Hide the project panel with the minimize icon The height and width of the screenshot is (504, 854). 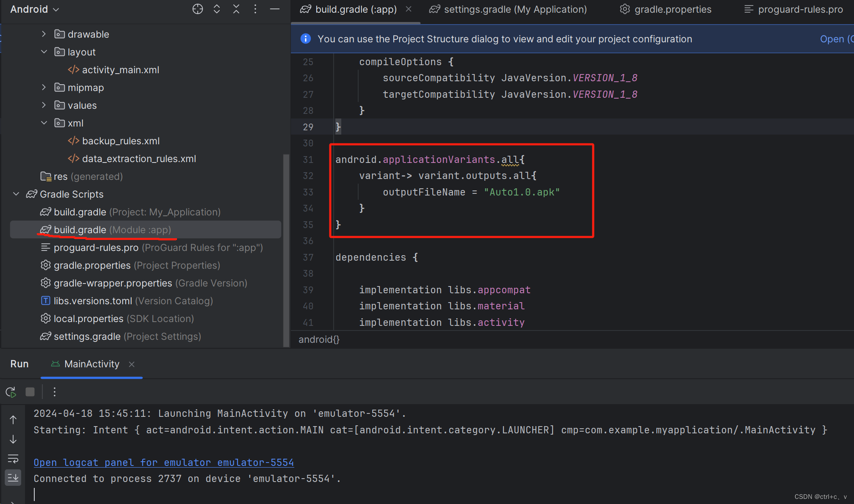275,9
